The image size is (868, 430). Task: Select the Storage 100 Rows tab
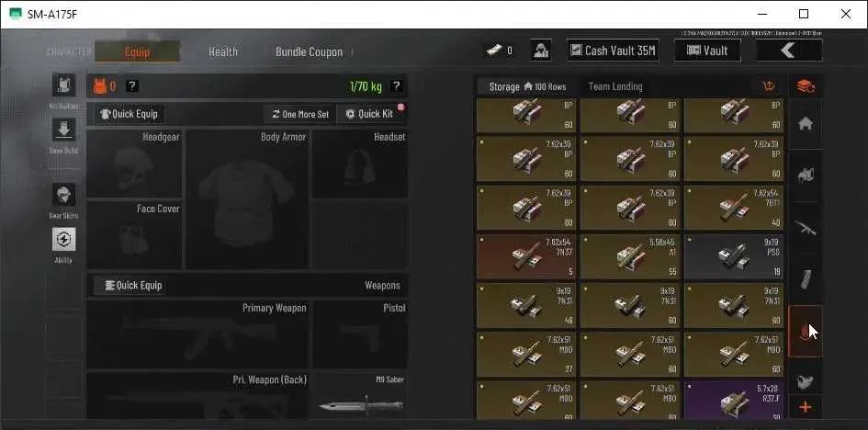point(527,87)
